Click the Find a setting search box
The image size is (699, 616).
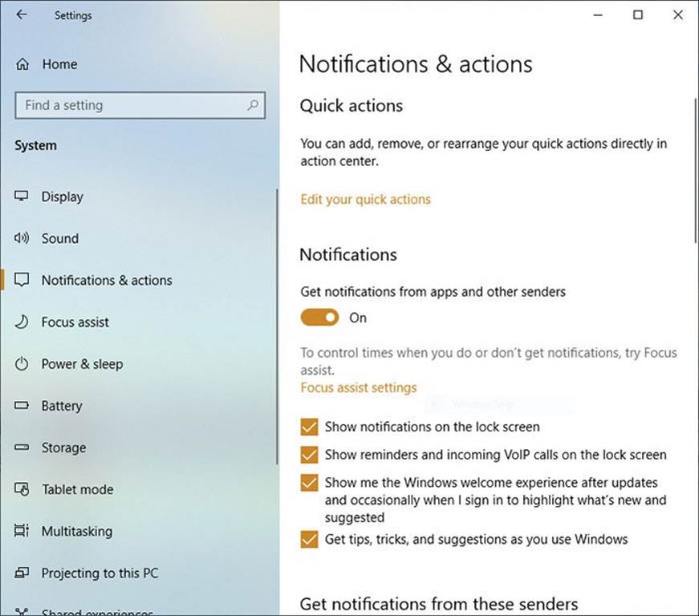[140, 105]
